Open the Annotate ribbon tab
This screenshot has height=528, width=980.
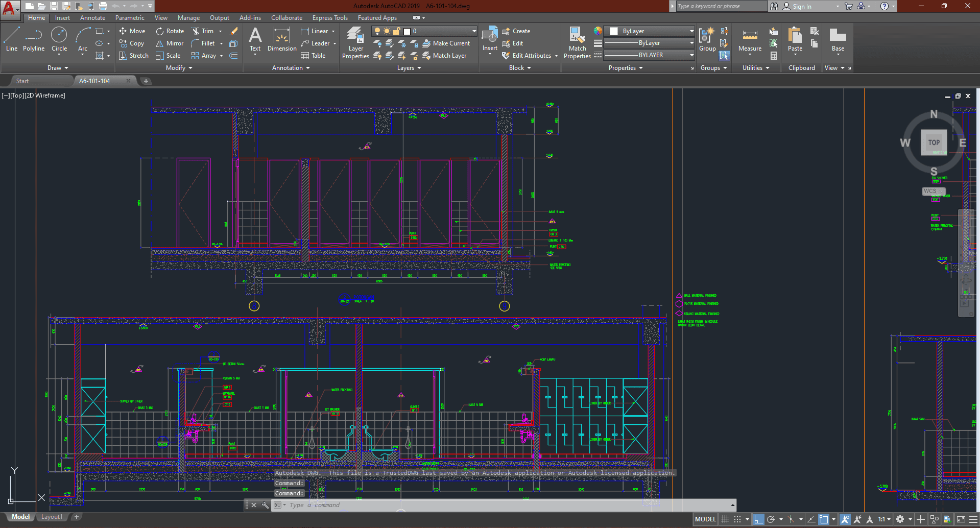(92, 18)
